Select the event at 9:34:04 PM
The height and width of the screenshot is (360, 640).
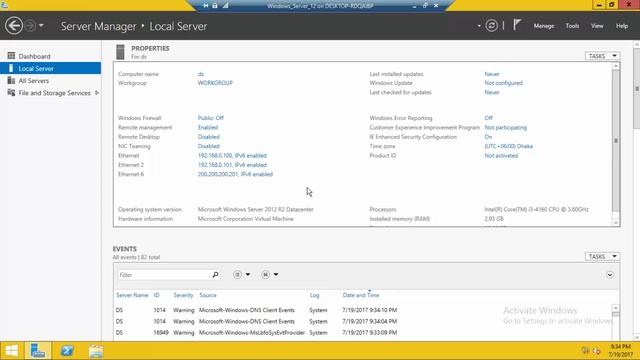click(x=363, y=321)
